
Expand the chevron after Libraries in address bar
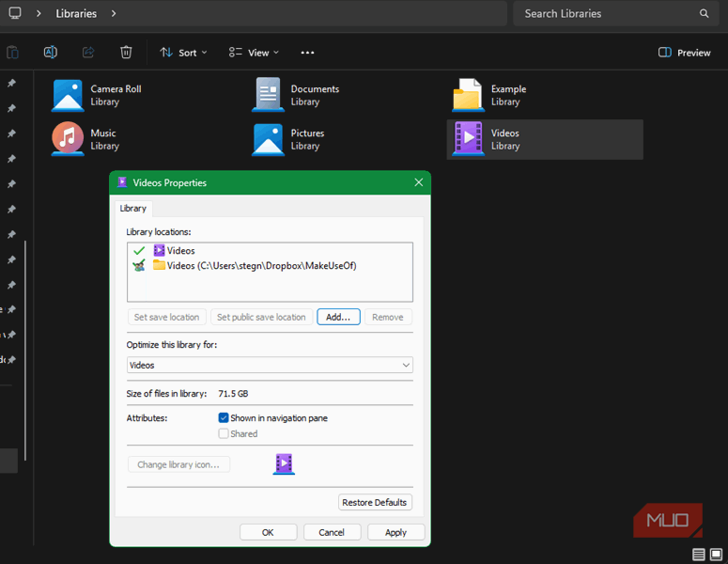(114, 13)
